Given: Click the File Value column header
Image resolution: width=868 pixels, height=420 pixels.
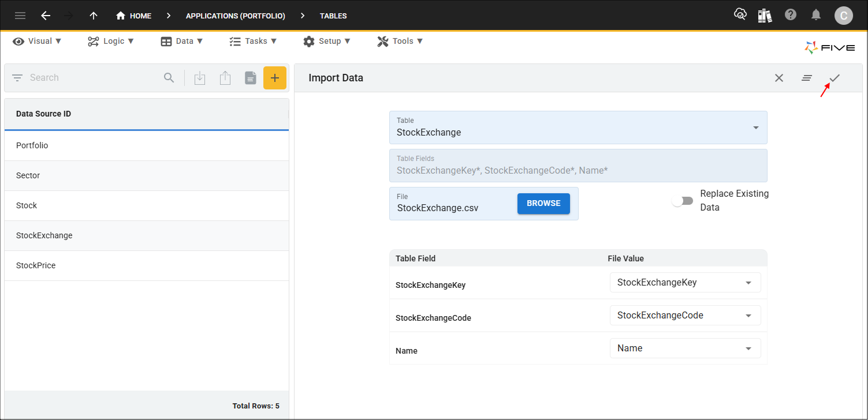Looking at the screenshot, I should 625,258.
